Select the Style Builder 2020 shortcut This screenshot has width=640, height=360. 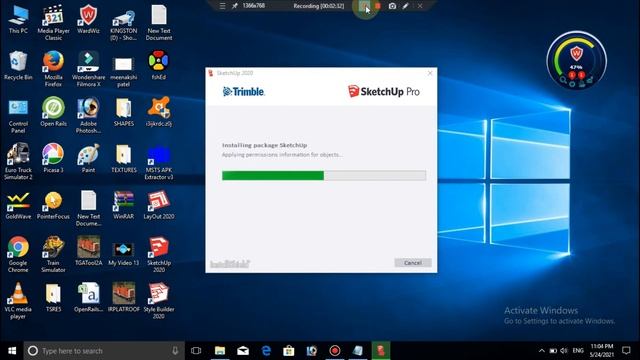pos(159,301)
